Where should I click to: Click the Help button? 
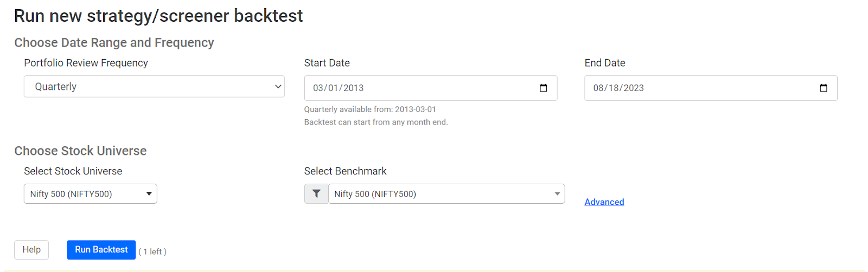[31, 250]
